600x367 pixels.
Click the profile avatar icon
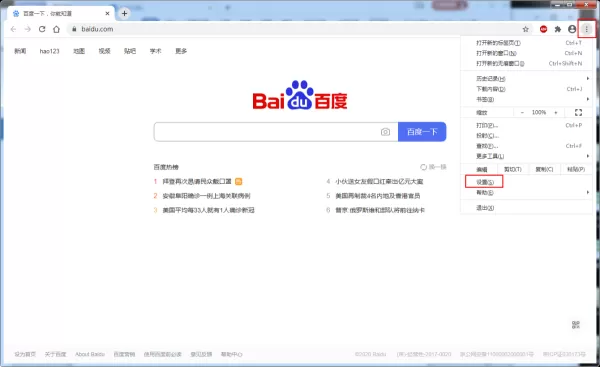click(572, 29)
